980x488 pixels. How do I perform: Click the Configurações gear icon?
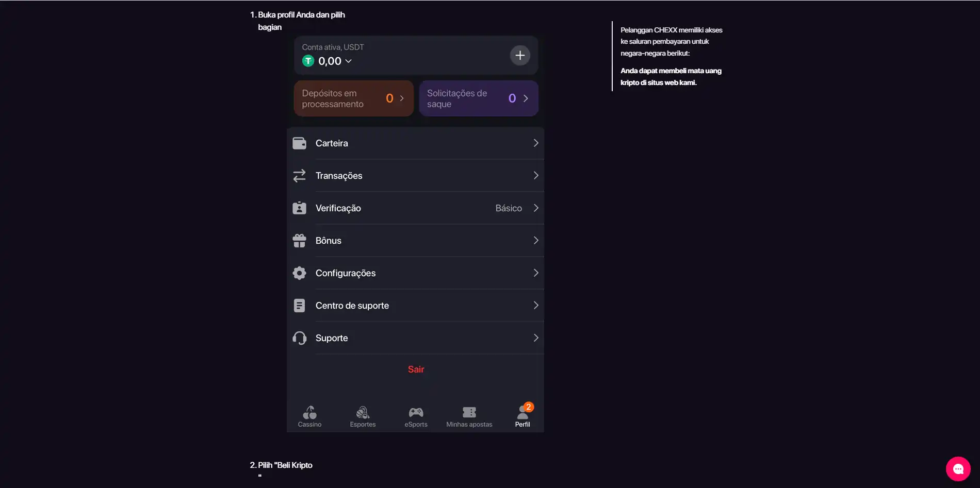click(299, 273)
